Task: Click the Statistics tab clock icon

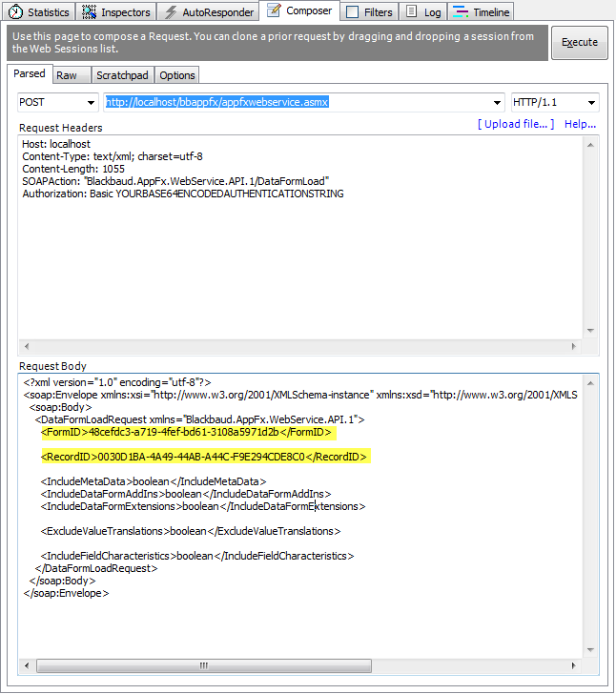Action: click(15, 12)
